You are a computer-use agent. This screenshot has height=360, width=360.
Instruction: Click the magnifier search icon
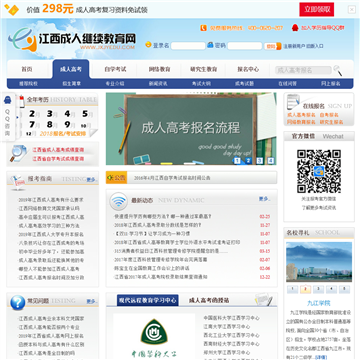pyautogui.click(x=338, y=70)
